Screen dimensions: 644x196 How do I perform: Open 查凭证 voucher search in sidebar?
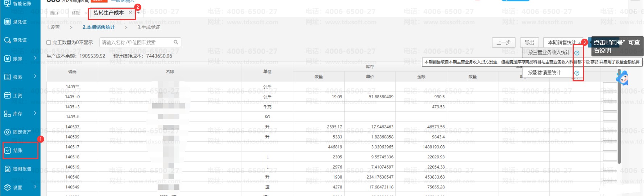[x=16, y=40]
